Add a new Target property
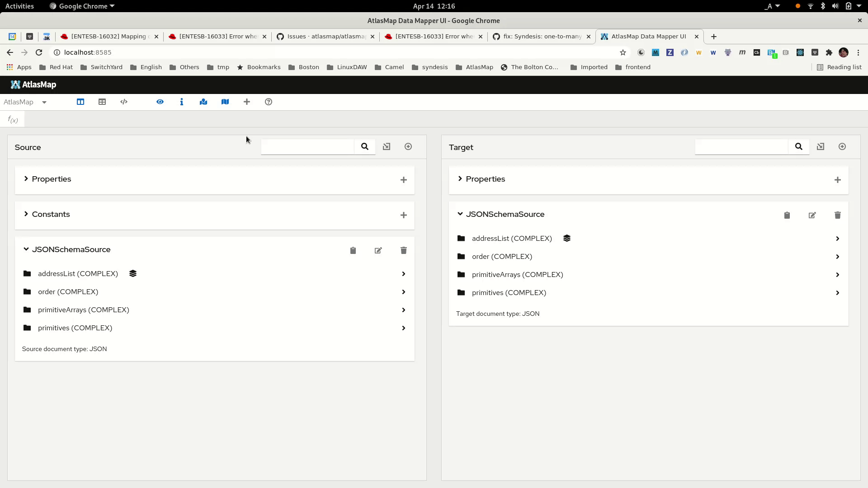868x488 pixels. 838,180
